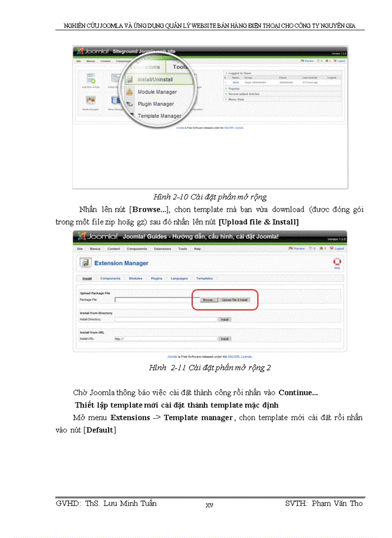This screenshot has width=392, height=538.
Task: Click footer text 'SVTH: Phạm Văn Tho'
Action: point(324,503)
